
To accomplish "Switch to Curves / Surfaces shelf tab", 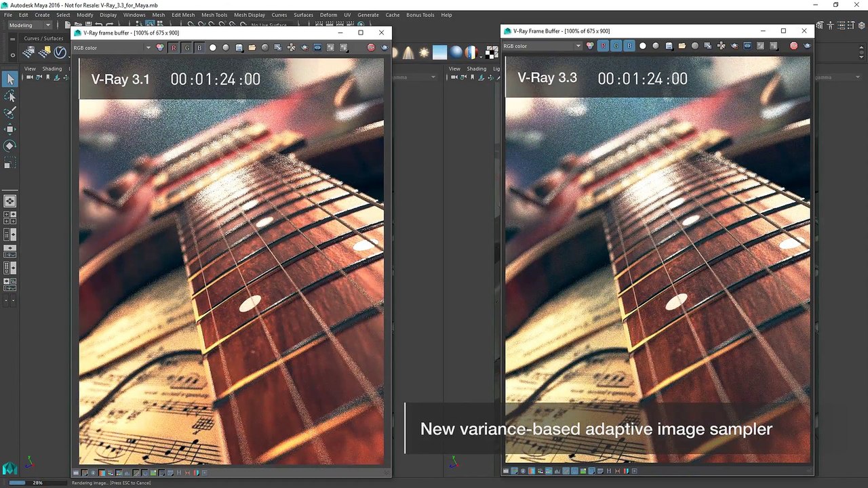I will (x=43, y=39).
